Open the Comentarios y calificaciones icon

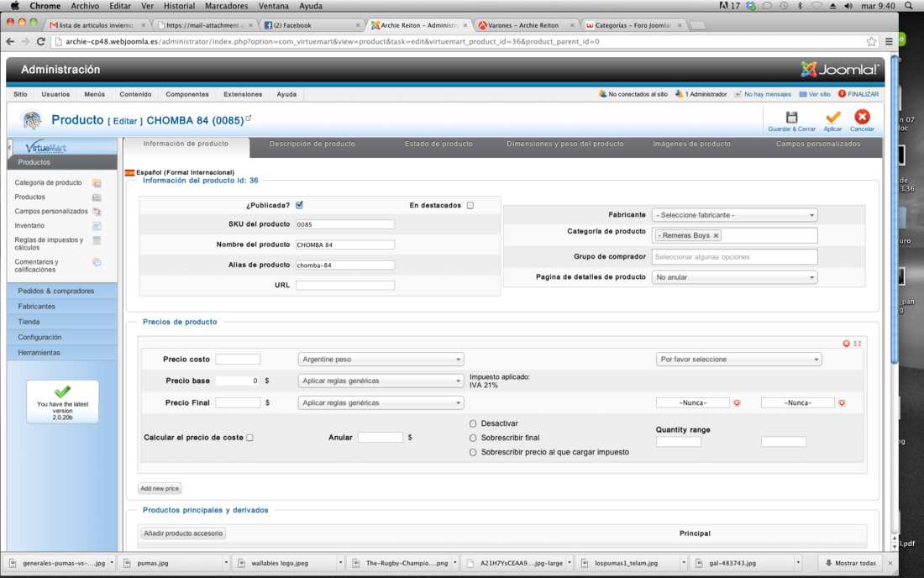pyautogui.click(x=97, y=262)
